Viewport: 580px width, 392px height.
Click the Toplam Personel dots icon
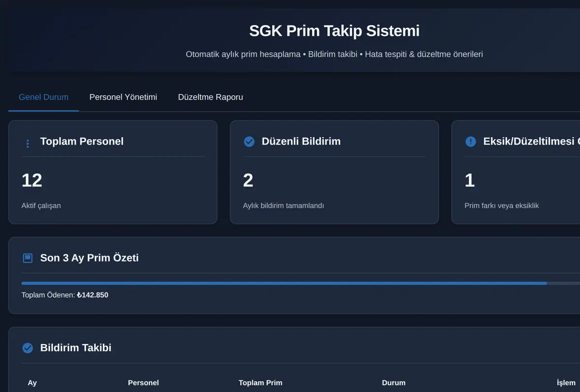click(x=28, y=144)
